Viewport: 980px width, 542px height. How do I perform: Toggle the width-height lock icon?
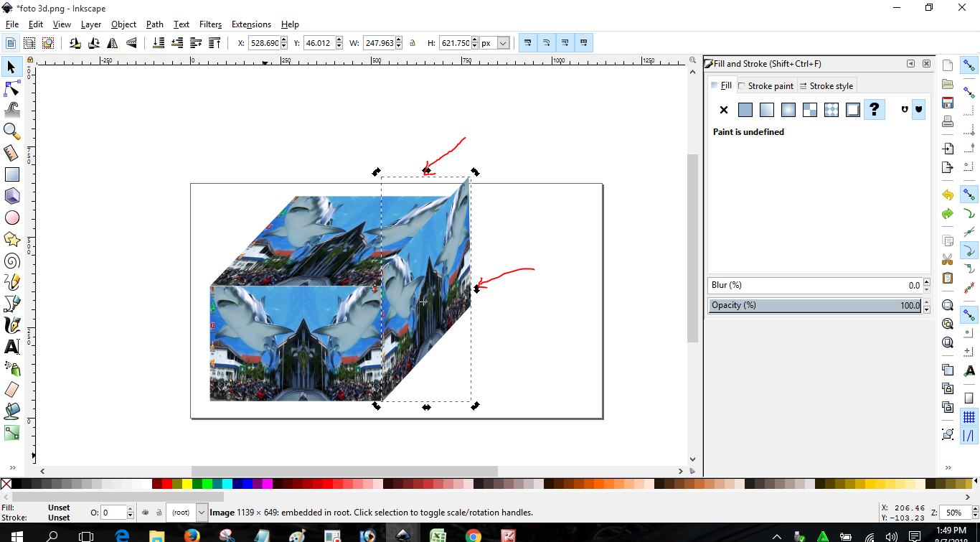tap(413, 43)
